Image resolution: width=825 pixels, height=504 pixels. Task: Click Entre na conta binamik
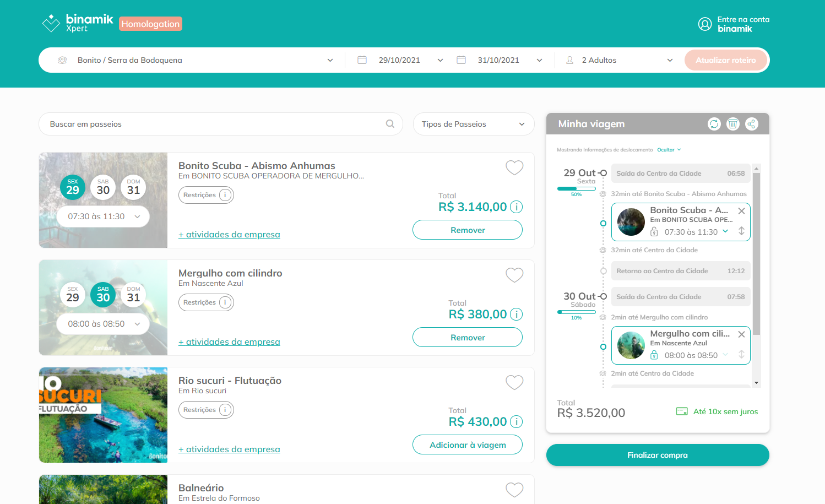point(743,24)
